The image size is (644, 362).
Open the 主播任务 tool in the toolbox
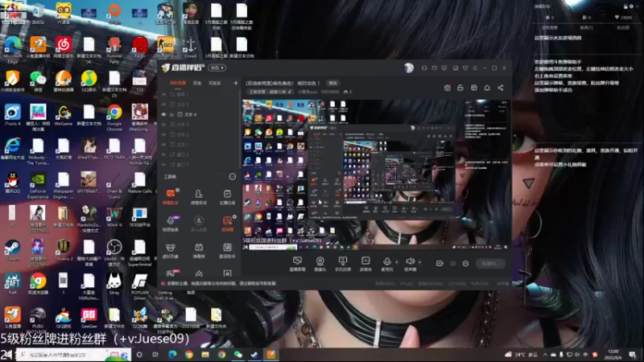click(x=227, y=196)
